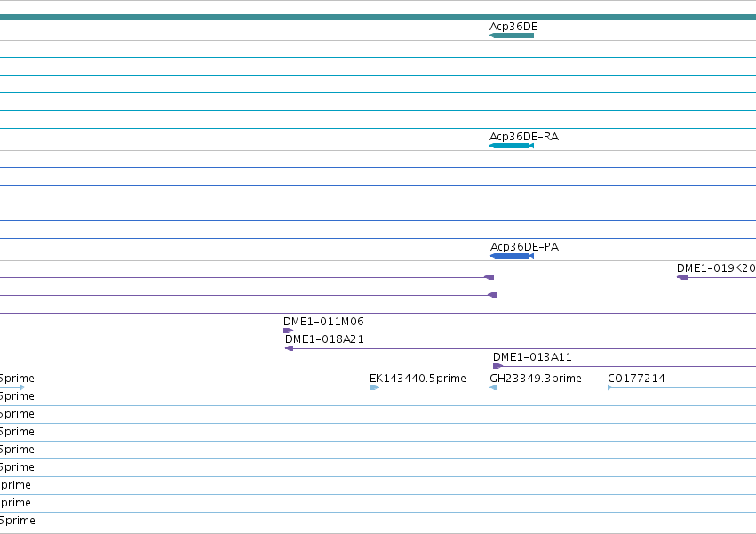Select the teal Acp36DE gene arrow glyph
Viewport: 756px width, 534px height.
512,36
